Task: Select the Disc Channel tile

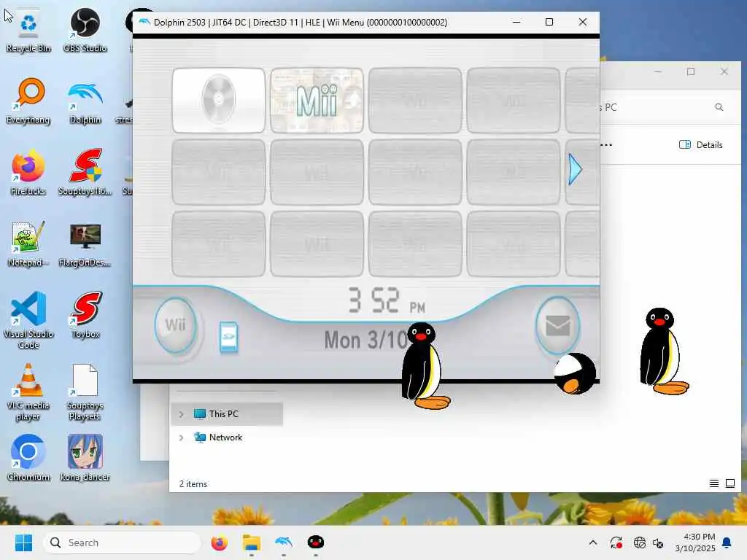Action: pos(219,100)
